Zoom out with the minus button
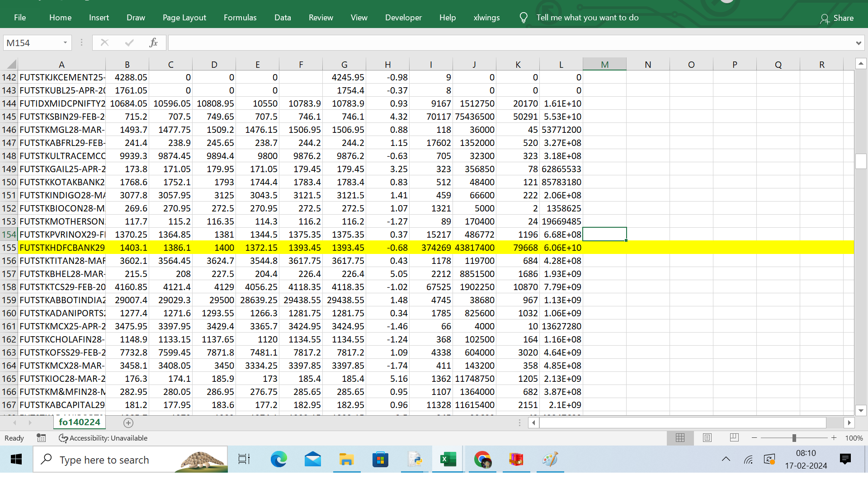The image size is (868, 488). click(x=754, y=438)
